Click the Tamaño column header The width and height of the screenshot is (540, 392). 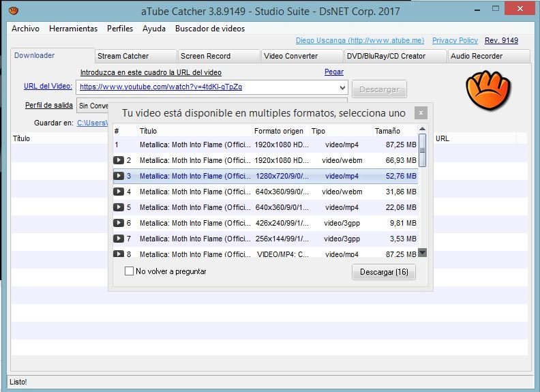click(x=395, y=131)
